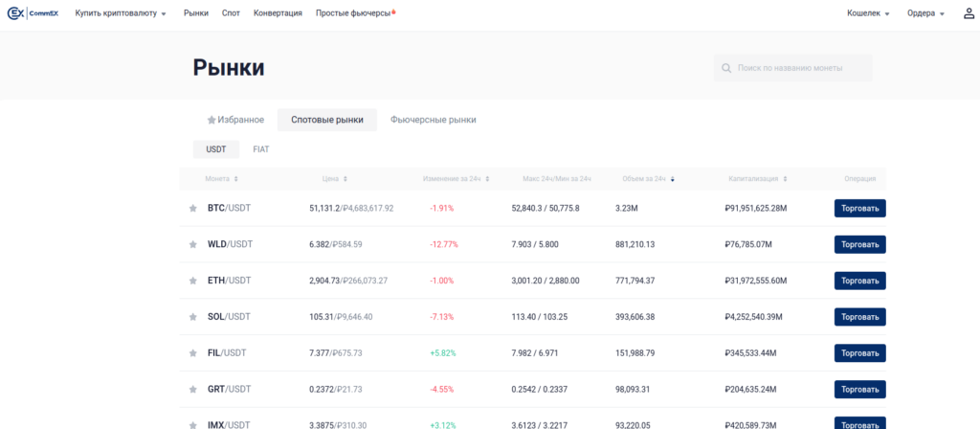
Task: Switch to the Фьючерсные рынки tab
Action: click(433, 120)
